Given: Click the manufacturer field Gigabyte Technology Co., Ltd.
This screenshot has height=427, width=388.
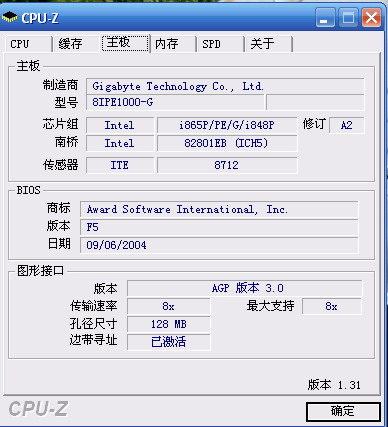Looking at the screenshot, I should tap(225, 86).
